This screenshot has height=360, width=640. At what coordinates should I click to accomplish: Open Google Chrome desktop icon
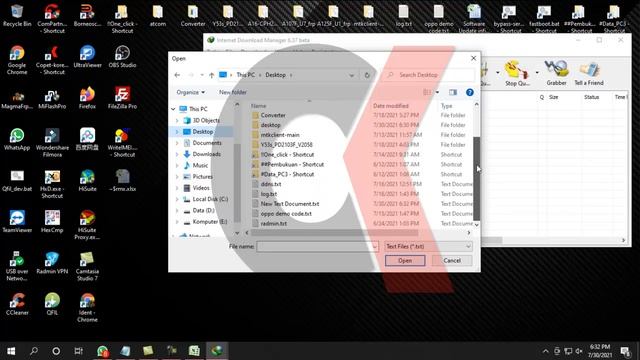click(x=17, y=60)
